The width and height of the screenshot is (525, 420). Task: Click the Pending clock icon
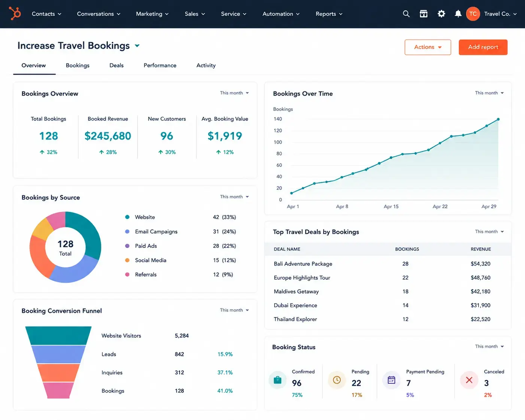337,380
